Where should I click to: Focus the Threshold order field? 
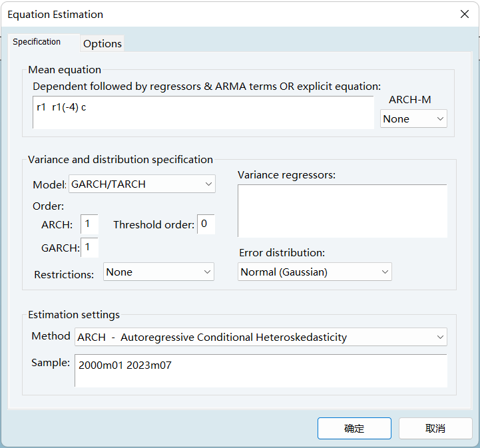click(206, 224)
